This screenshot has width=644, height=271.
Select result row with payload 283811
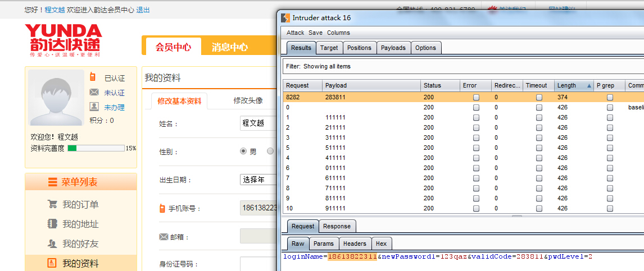click(x=463, y=97)
